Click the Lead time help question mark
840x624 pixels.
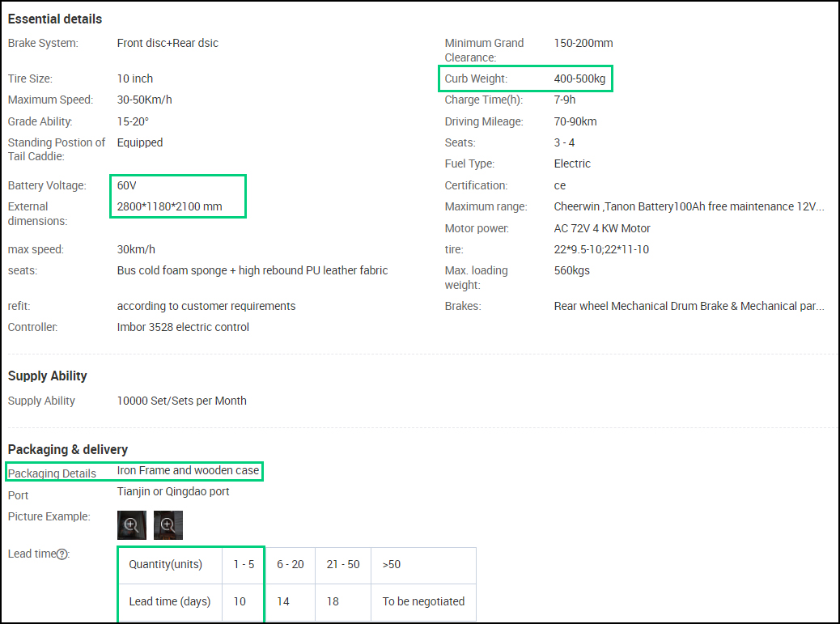tap(62, 554)
